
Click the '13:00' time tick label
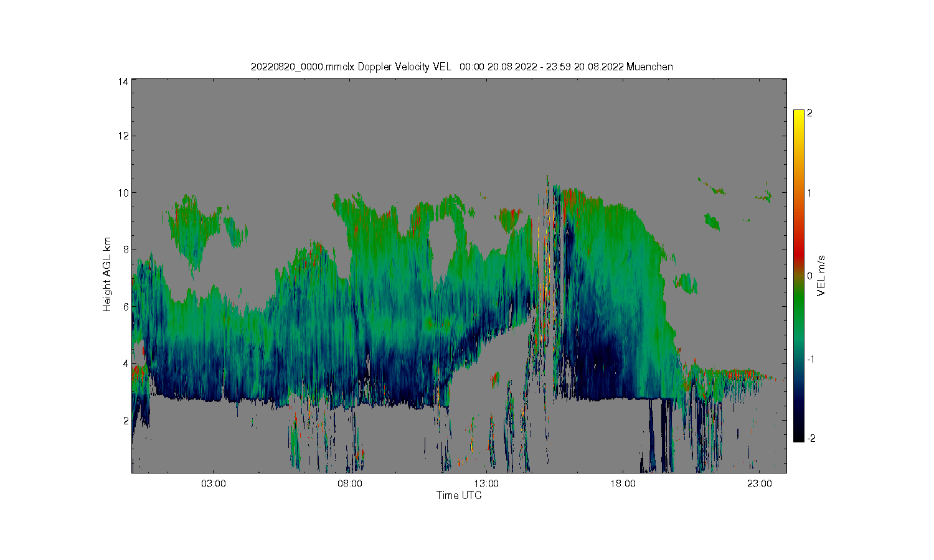tap(486, 484)
